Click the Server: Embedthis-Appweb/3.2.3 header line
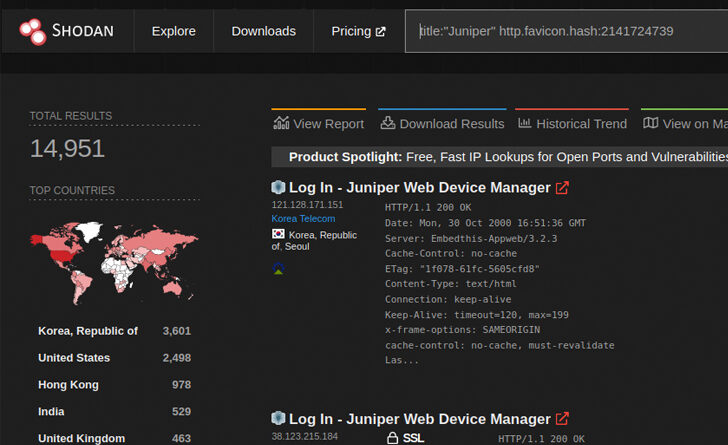Viewport: 728px width, 445px height. [471, 239]
